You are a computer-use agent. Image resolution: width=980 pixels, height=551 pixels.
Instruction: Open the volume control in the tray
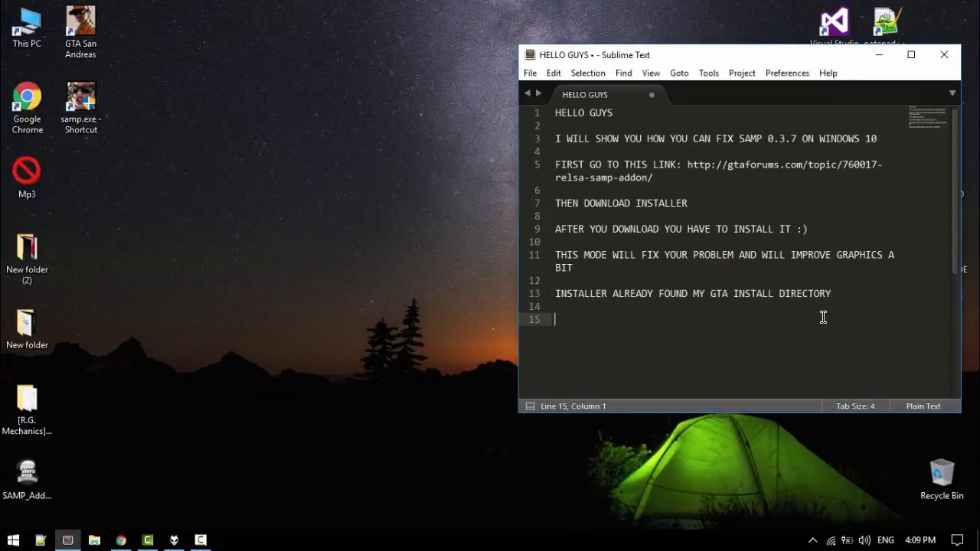[864, 540]
